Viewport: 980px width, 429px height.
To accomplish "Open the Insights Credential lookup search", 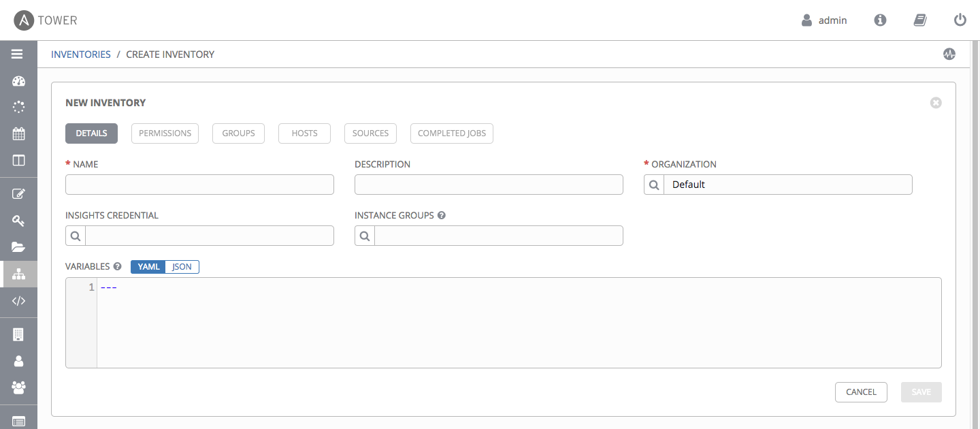I will tap(76, 236).
